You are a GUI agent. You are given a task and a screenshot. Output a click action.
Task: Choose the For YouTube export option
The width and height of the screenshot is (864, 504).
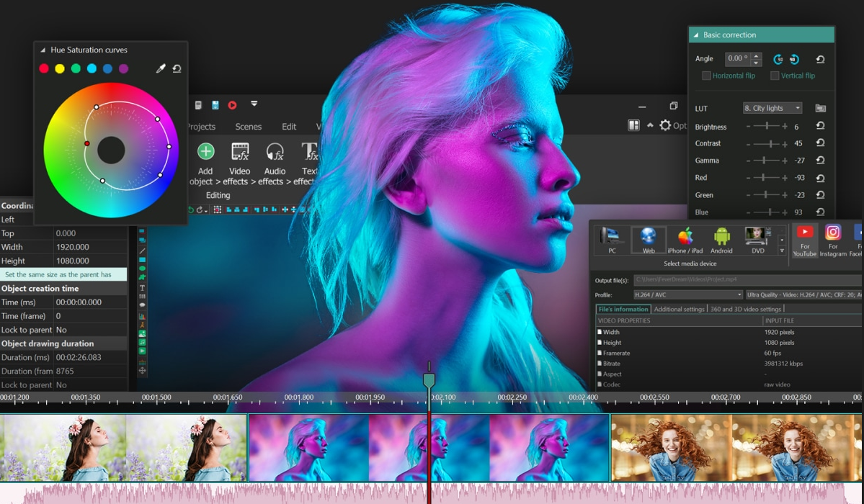tap(804, 240)
